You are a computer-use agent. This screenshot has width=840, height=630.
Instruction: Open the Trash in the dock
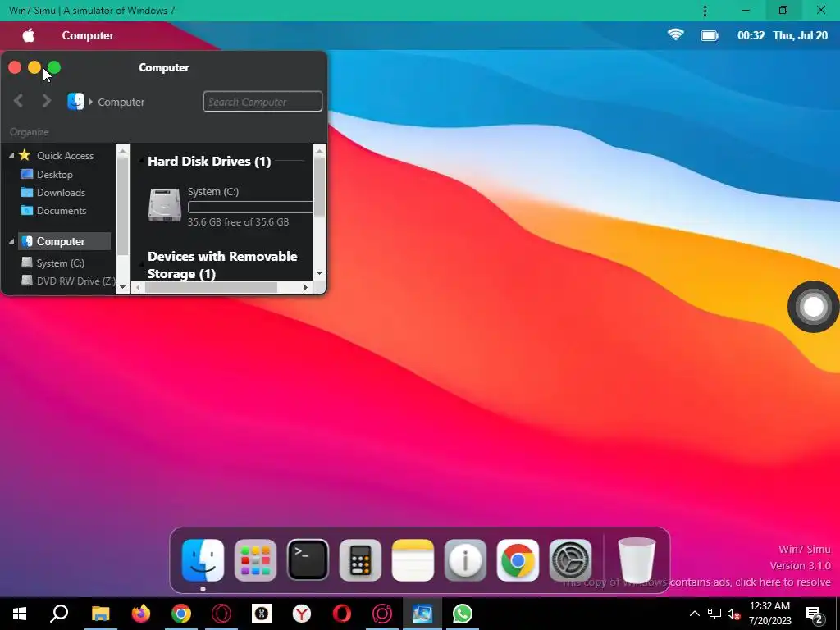[637, 560]
